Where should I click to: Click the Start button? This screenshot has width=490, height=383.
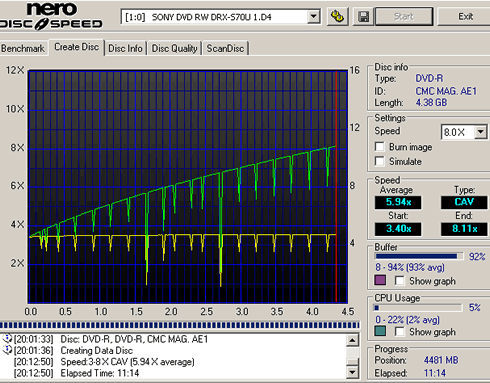(x=404, y=16)
